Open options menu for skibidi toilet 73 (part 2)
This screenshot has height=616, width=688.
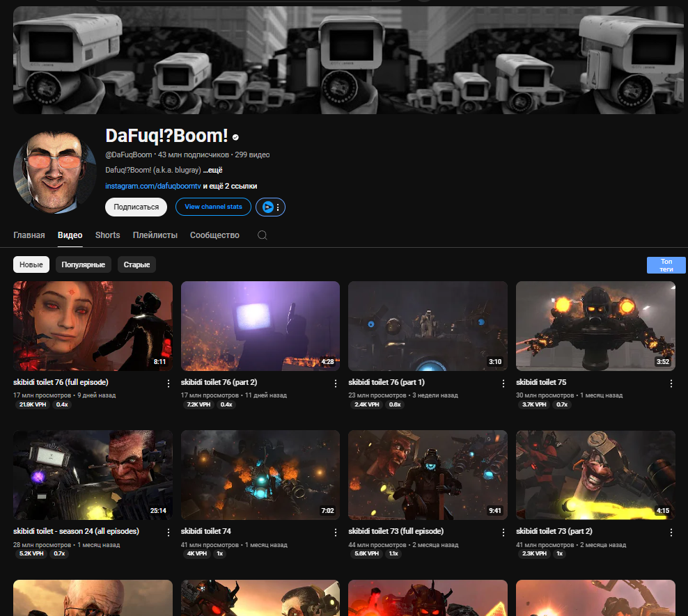click(x=671, y=532)
